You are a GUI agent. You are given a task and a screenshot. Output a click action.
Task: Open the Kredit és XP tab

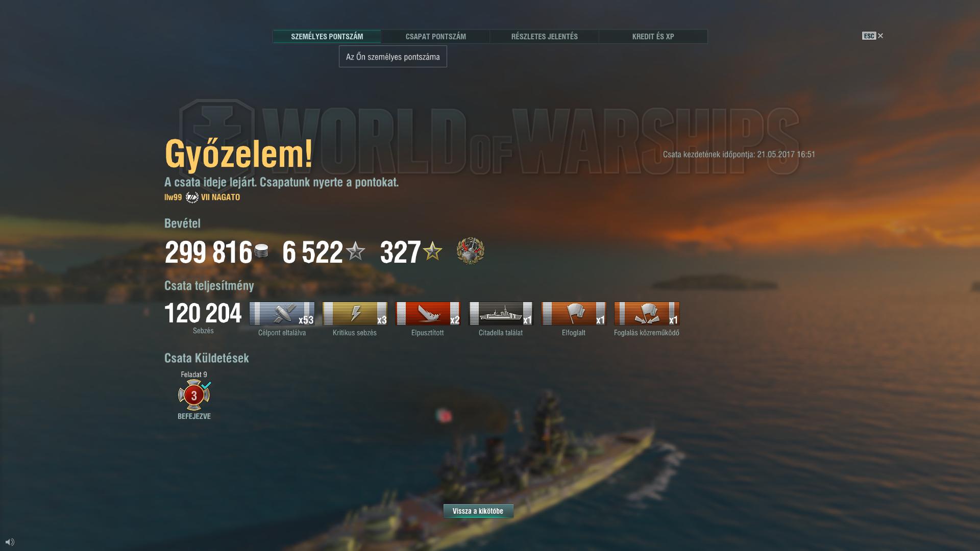coord(653,37)
